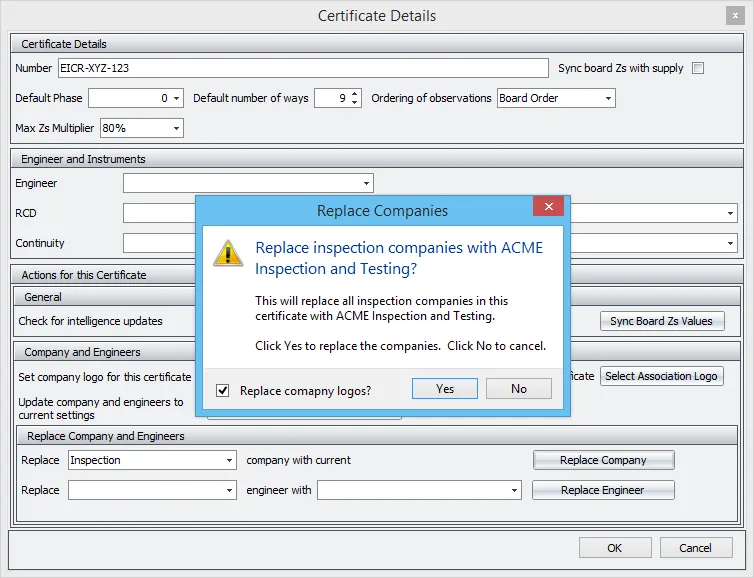The image size is (754, 578).
Task: Click the 'Engineer and Instruments' section header
Action: (83, 159)
